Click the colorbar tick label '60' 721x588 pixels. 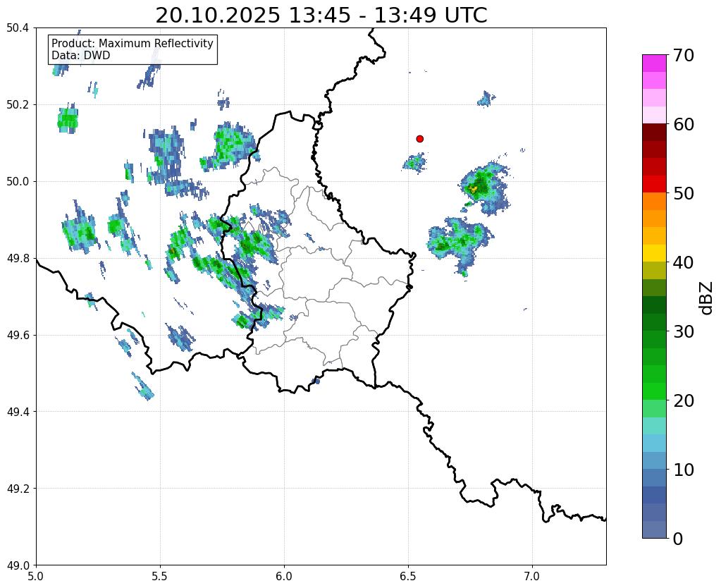click(x=683, y=124)
